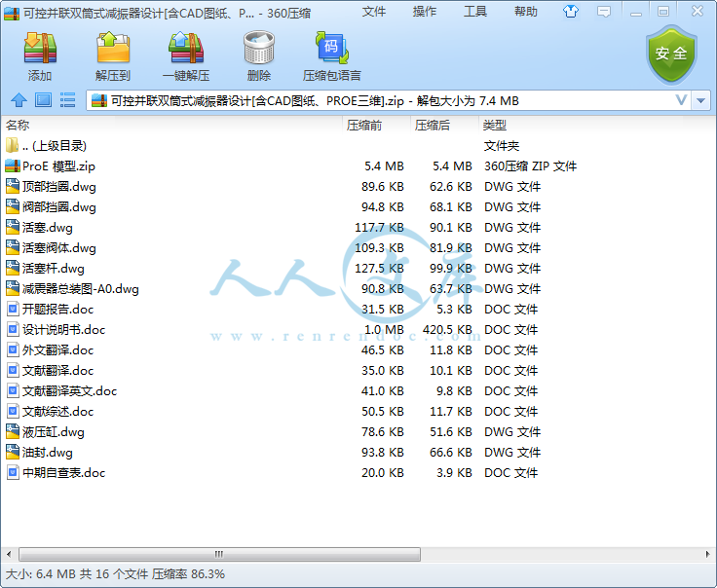Open the 操作 menu
This screenshot has height=588, width=717.
tap(425, 12)
